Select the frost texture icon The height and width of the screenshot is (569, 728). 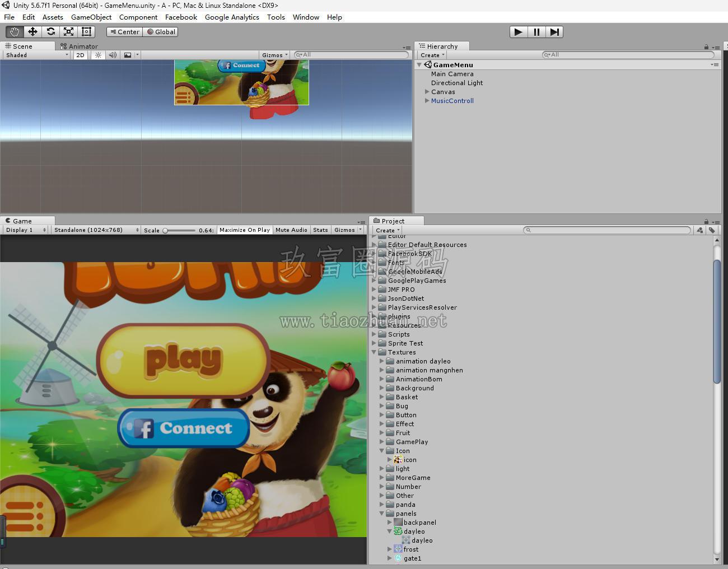(x=398, y=549)
